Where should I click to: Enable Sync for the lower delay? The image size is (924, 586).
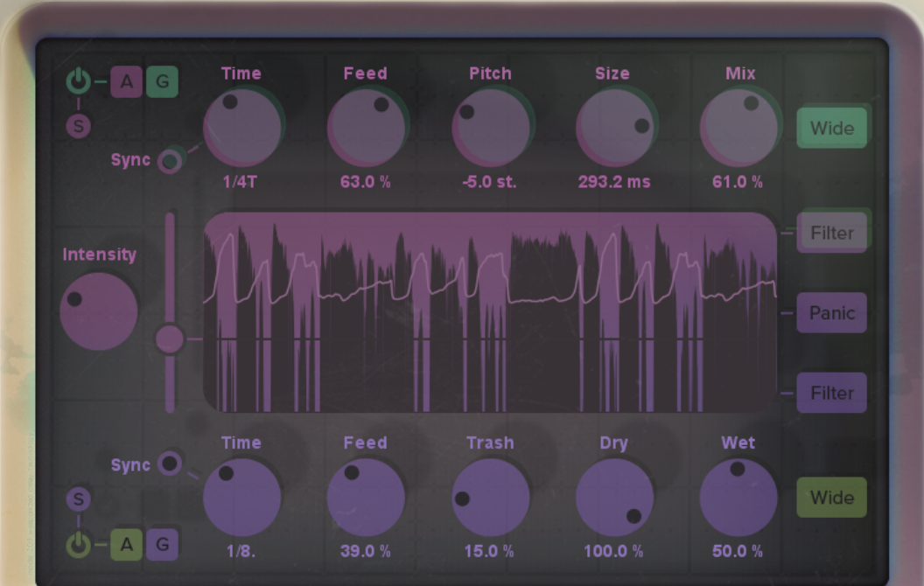click(x=171, y=465)
